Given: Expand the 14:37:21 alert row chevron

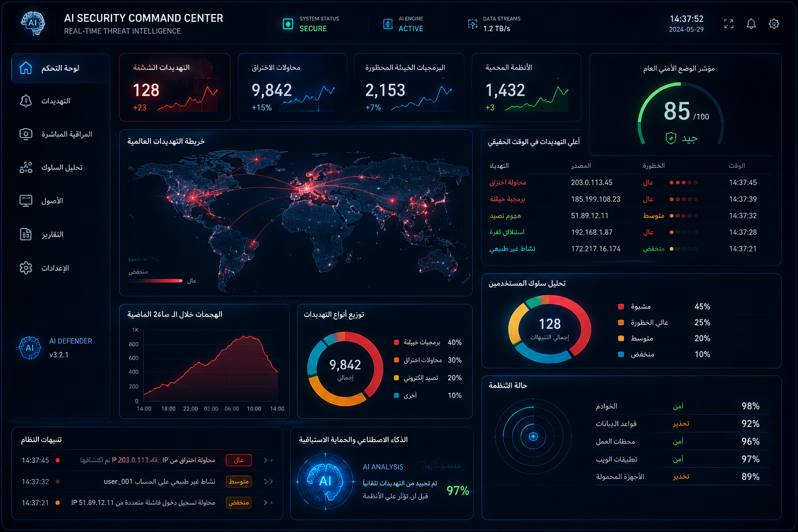Looking at the screenshot, I should tap(268, 502).
